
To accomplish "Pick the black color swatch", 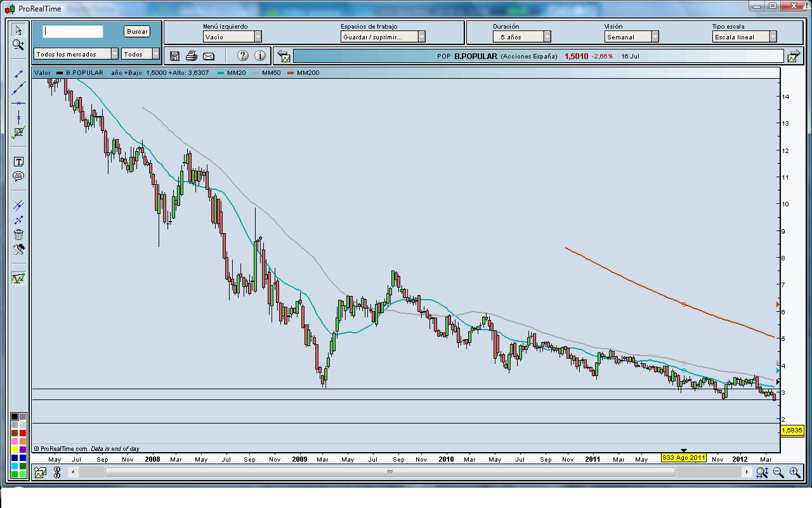I will 15,417.
